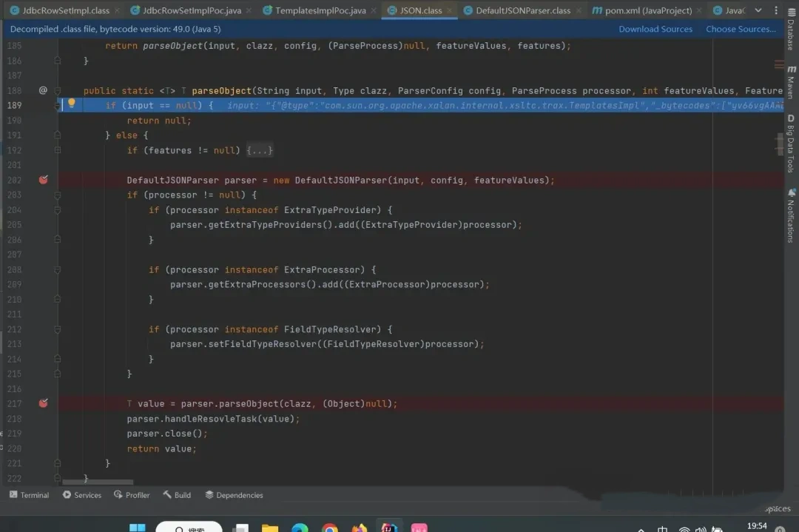
Task: Click the parseObject method name on line 188
Action: pyautogui.click(x=222, y=91)
